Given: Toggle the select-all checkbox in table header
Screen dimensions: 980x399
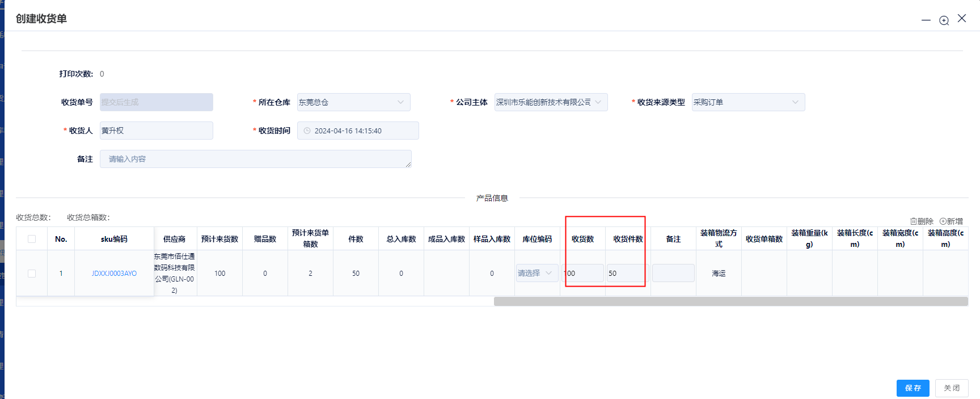Looking at the screenshot, I should pyautogui.click(x=32, y=239).
